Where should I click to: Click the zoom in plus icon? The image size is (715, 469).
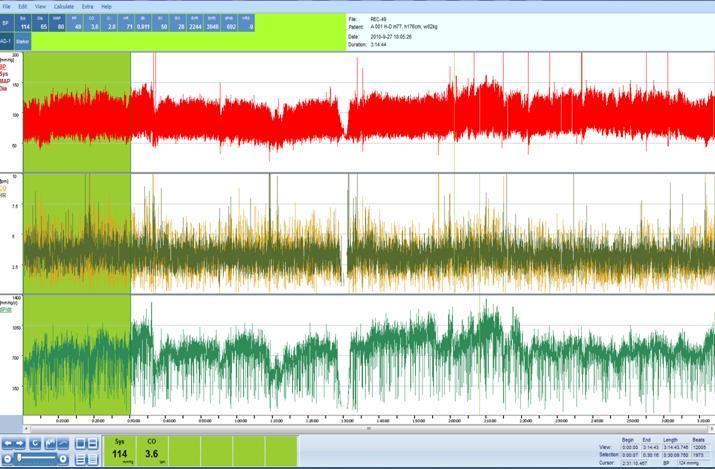tap(63, 458)
